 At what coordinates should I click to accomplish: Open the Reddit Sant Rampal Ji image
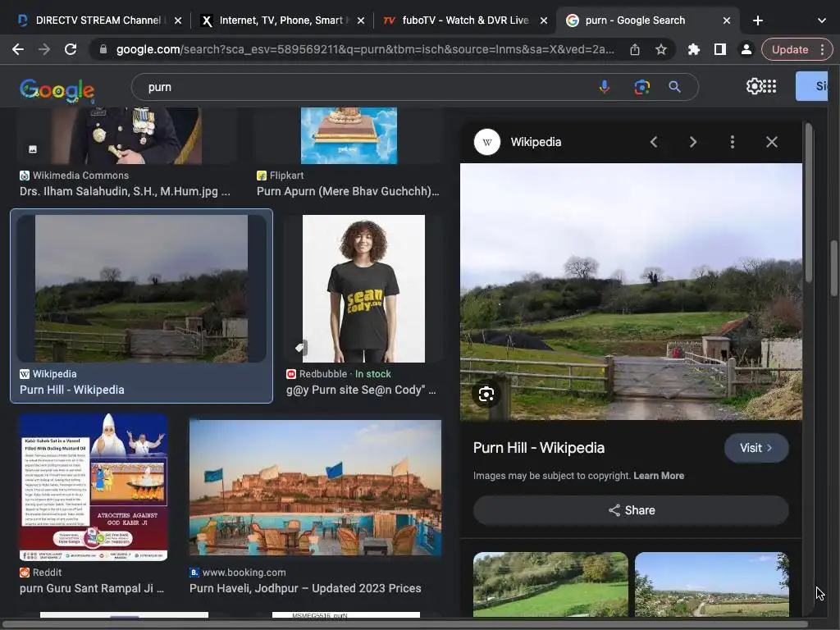(x=94, y=487)
